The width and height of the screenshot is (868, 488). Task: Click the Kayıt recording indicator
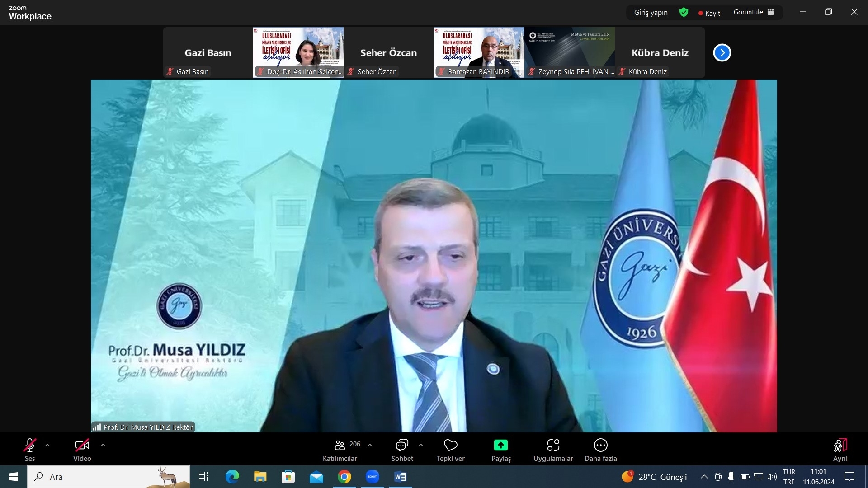pyautogui.click(x=709, y=13)
